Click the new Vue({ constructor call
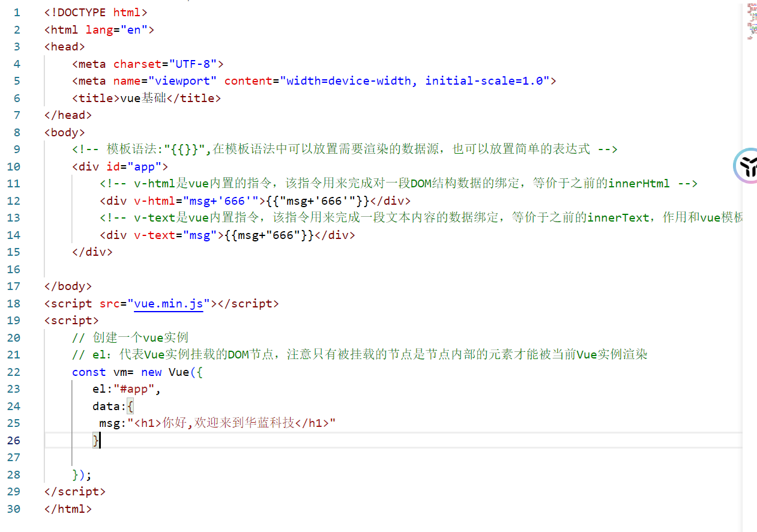757x532 pixels. (x=172, y=372)
